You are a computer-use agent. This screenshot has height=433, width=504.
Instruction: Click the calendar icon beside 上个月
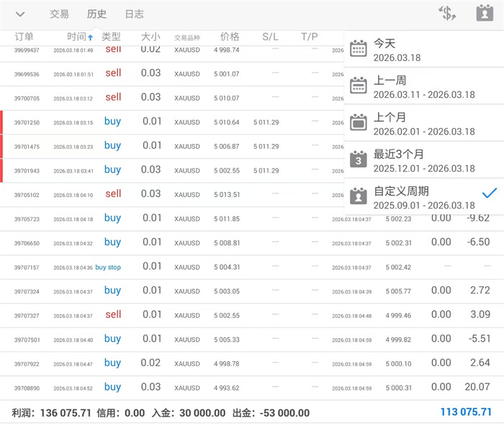[x=358, y=122]
